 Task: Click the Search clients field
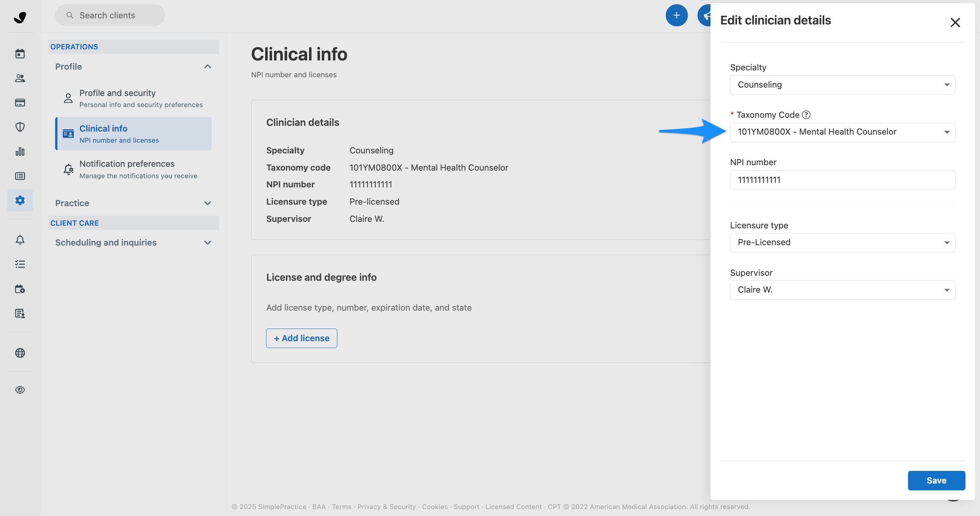tap(110, 15)
